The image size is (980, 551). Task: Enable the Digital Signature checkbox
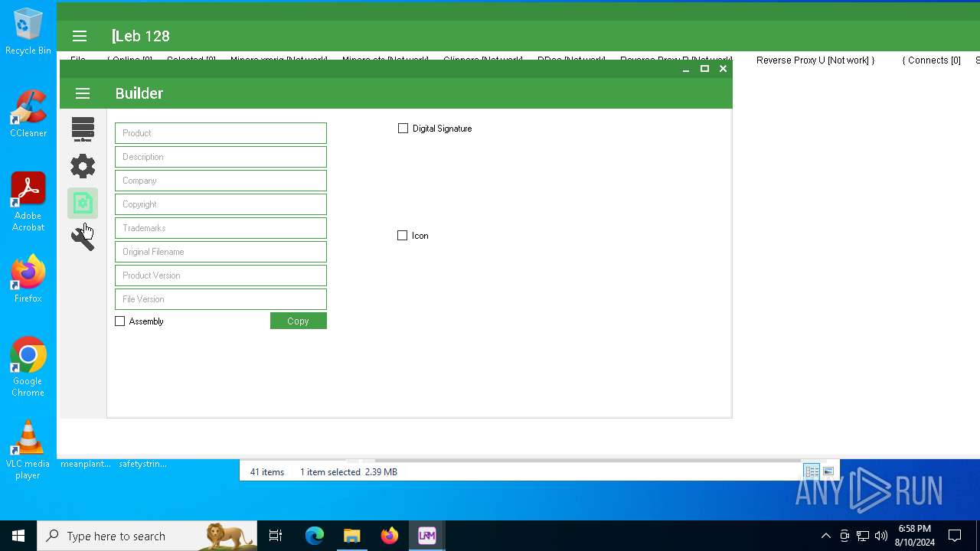pos(403,129)
